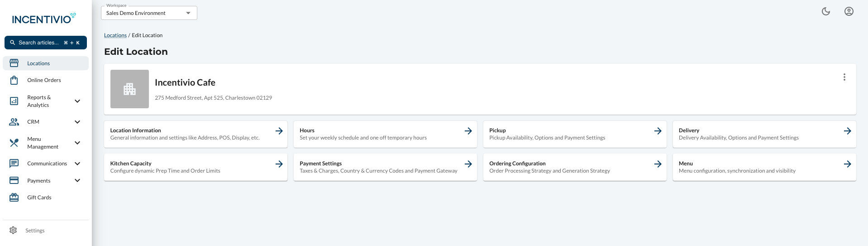Select Locations in the sidebar

coord(46,63)
